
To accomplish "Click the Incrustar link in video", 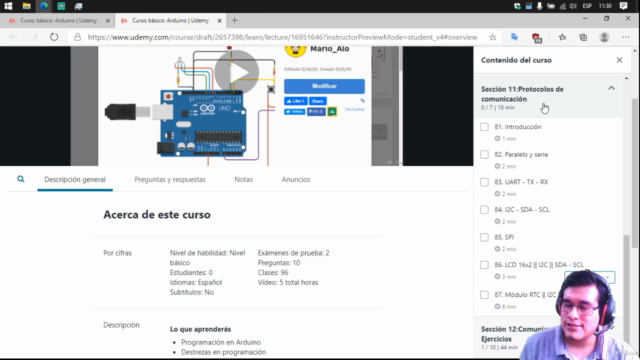I will (355, 109).
